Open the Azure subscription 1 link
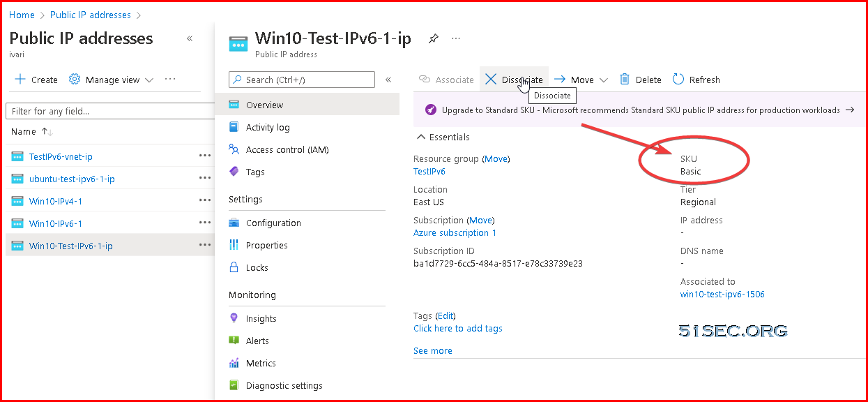Image resolution: width=868 pixels, height=402 pixels. click(455, 232)
